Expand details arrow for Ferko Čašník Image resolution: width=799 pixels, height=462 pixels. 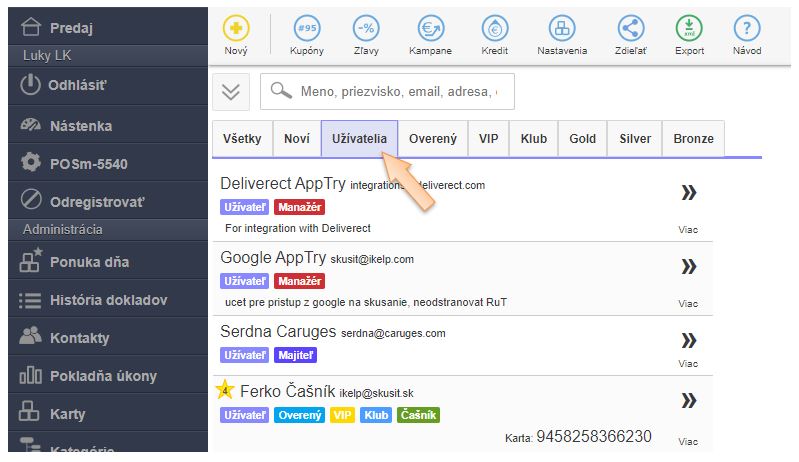click(688, 400)
